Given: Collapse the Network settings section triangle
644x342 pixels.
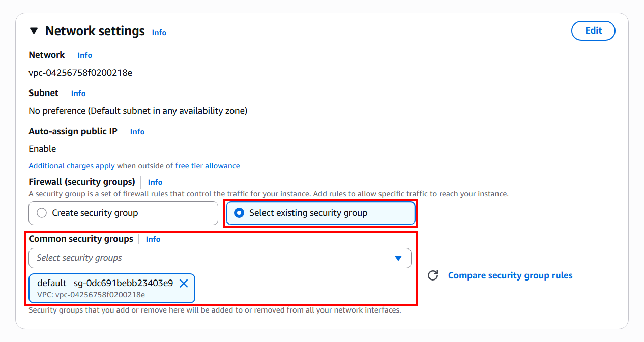Looking at the screenshot, I should 34,31.
